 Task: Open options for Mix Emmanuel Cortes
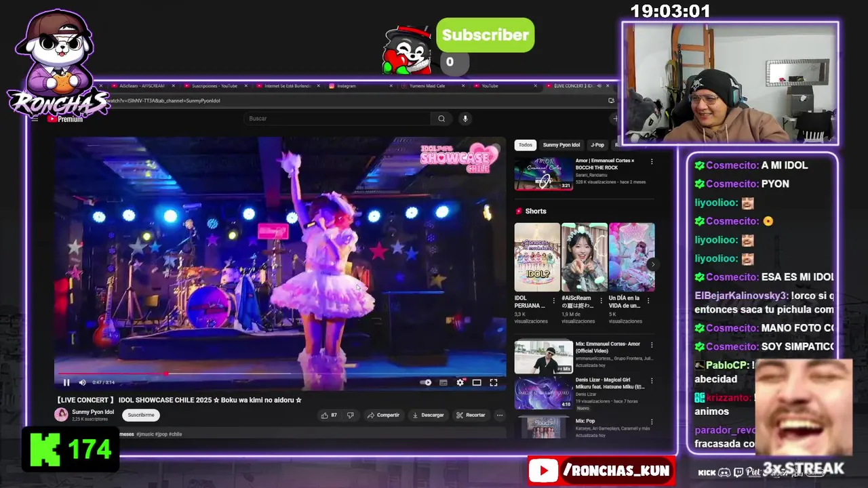[x=652, y=345]
